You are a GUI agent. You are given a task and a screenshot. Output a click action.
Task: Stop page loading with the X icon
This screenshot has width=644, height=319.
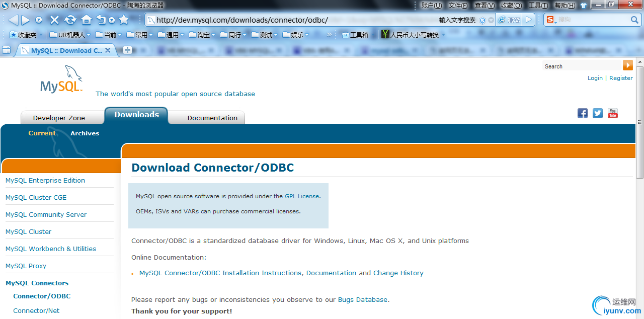pos(55,20)
